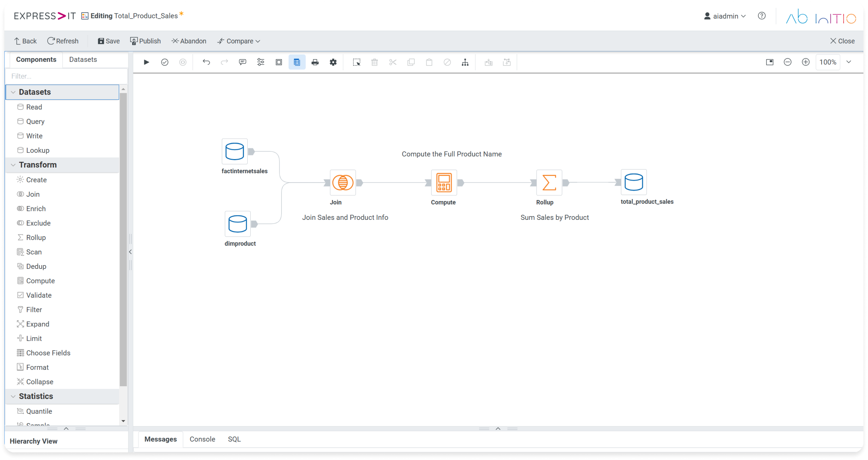868x460 pixels.
Task: Collapse the Statistics palette section
Action: [13, 396]
